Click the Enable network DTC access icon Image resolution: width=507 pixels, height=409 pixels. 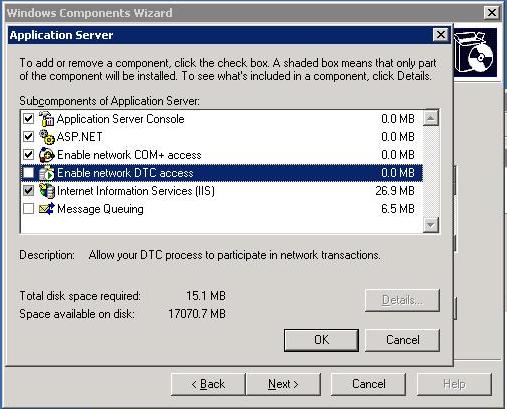46,173
